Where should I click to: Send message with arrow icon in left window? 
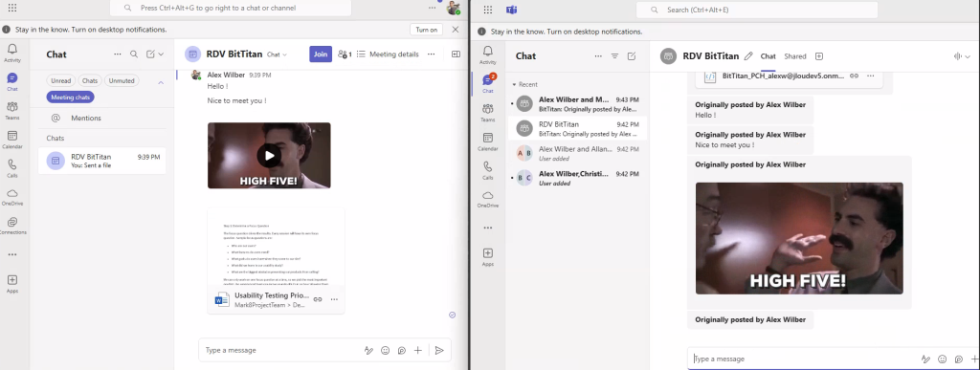click(x=439, y=351)
